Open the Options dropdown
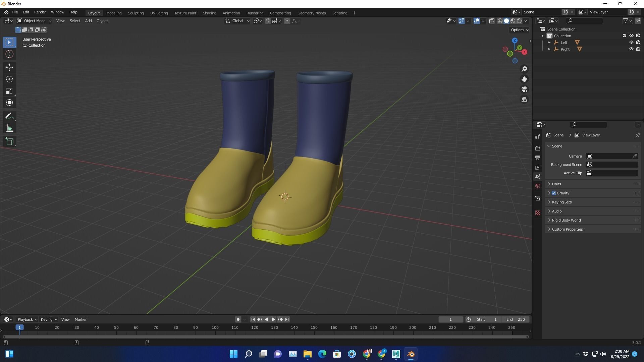The image size is (644, 362). point(519,30)
